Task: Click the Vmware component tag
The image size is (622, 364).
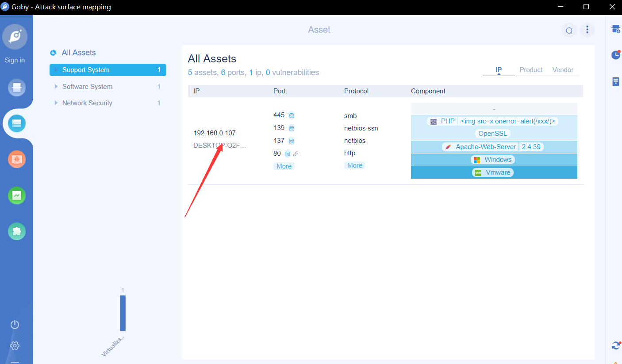Action: (493, 172)
